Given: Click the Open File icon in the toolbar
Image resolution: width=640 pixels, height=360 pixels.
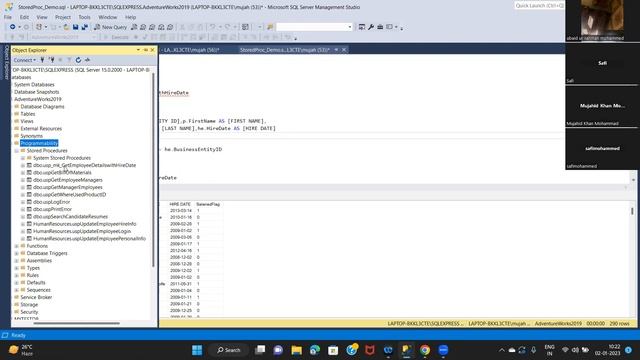Looking at the screenshot, I should click(66, 27).
